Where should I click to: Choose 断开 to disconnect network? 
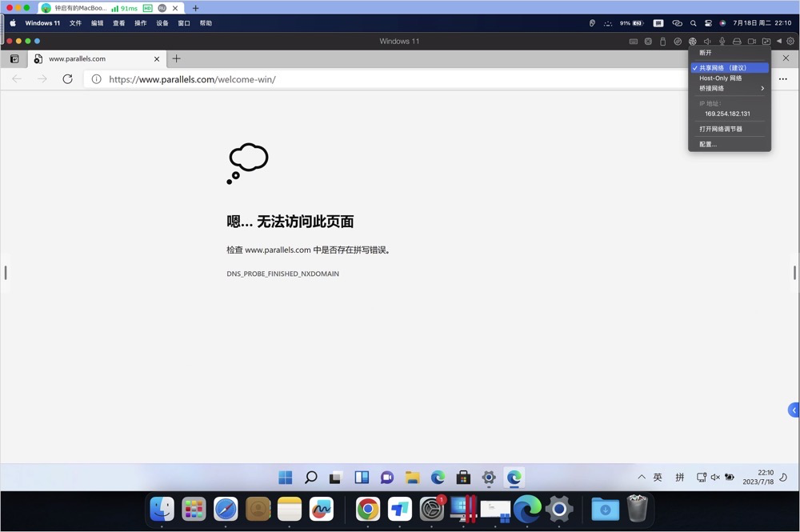[706, 53]
